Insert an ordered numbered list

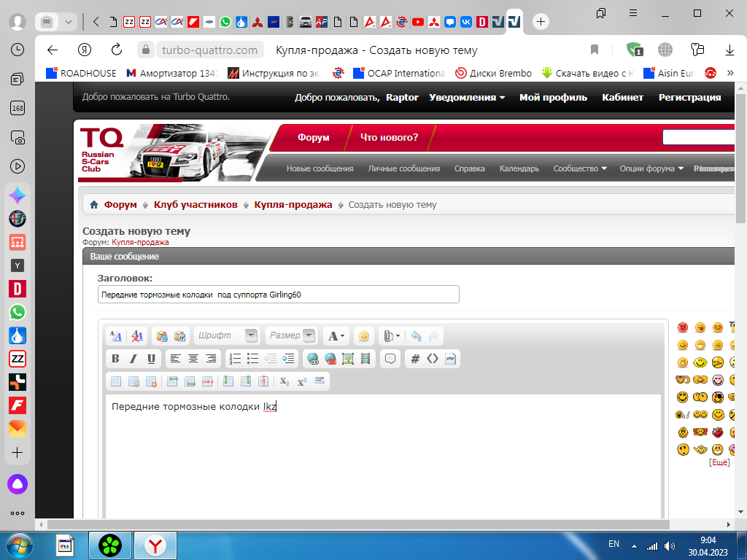point(235,359)
